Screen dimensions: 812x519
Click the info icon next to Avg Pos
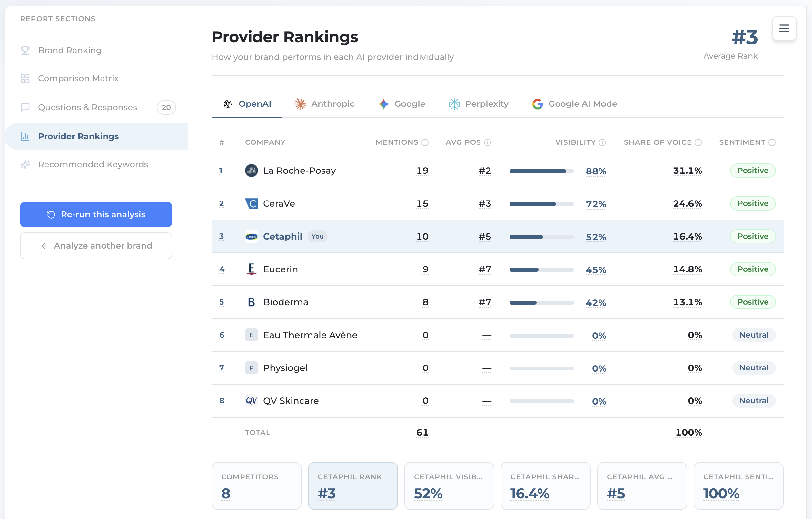point(488,142)
